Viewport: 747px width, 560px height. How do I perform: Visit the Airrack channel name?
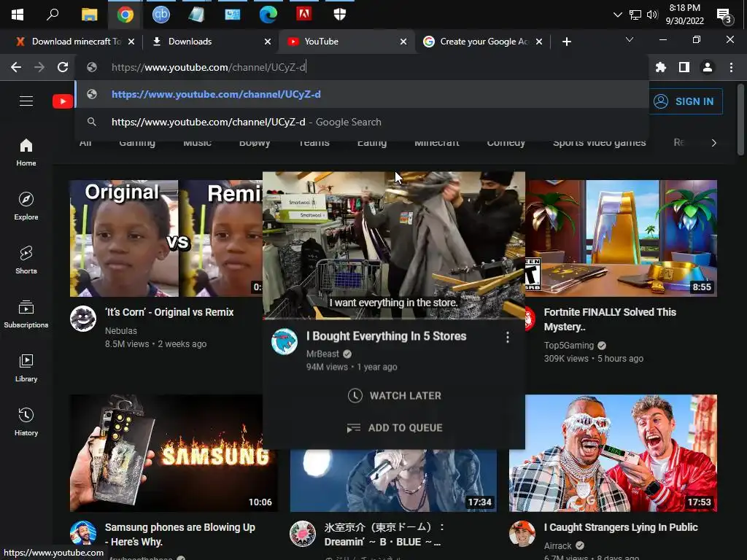pyautogui.click(x=557, y=545)
